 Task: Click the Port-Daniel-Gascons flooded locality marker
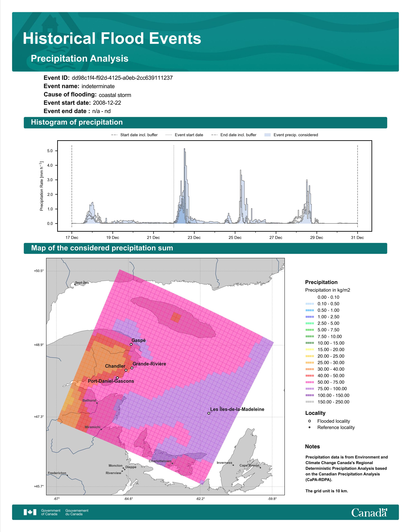[117, 378]
